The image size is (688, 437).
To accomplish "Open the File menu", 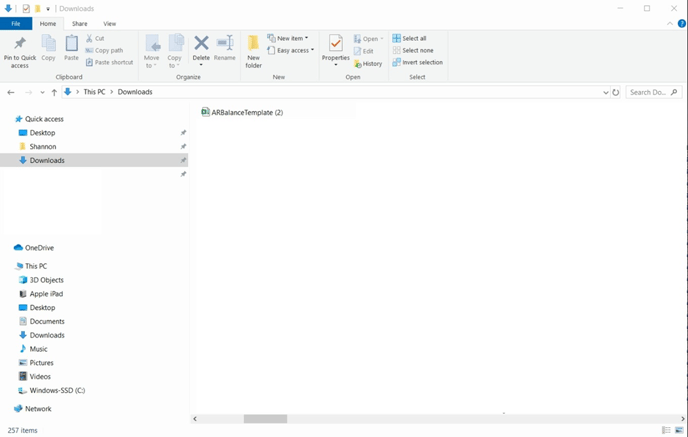I will pyautogui.click(x=16, y=23).
